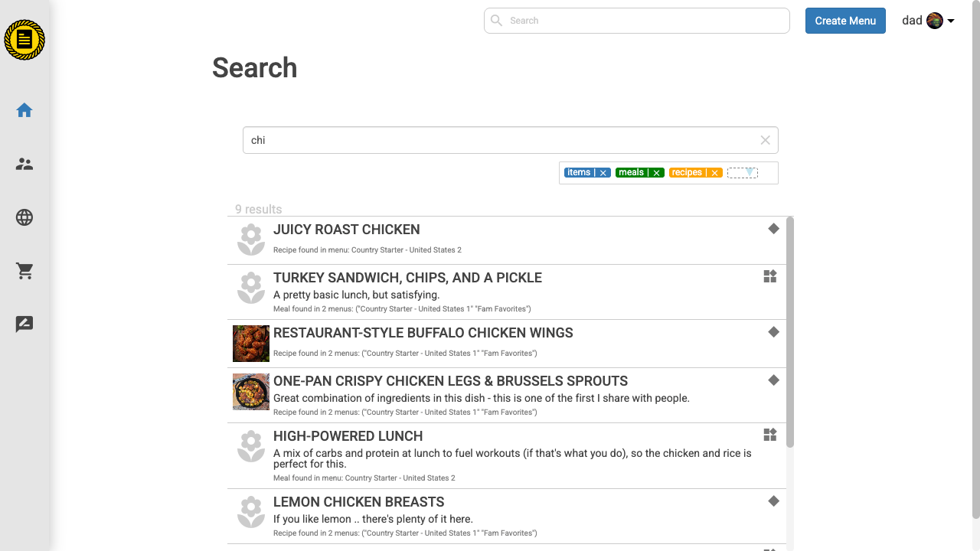Open the people/family icon in sidebar
Image resolution: width=980 pixels, height=551 pixels.
coord(24,164)
